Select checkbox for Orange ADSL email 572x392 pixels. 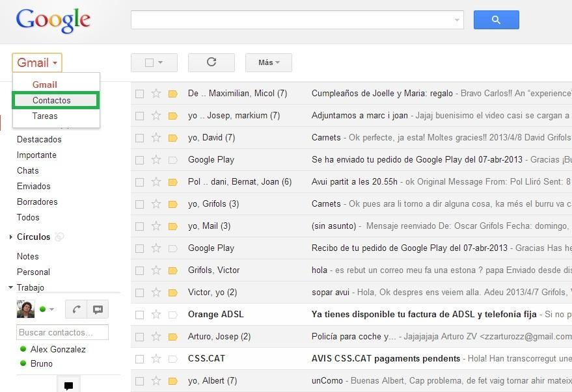click(139, 315)
